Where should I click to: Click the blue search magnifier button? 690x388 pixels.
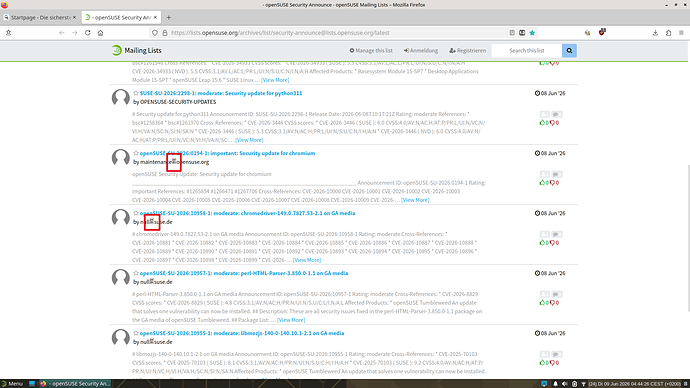pos(569,51)
